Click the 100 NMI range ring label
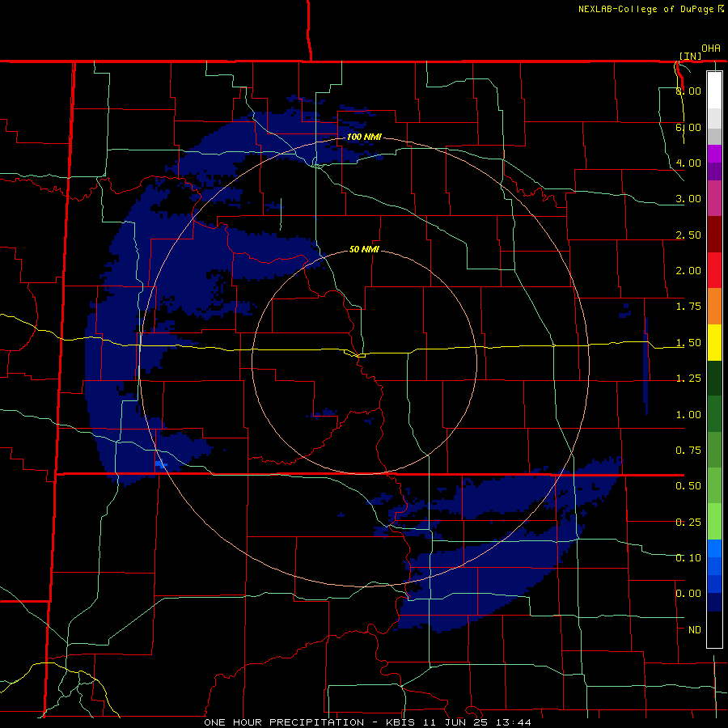Image resolution: width=728 pixels, height=728 pixels. tap(364, 137)
